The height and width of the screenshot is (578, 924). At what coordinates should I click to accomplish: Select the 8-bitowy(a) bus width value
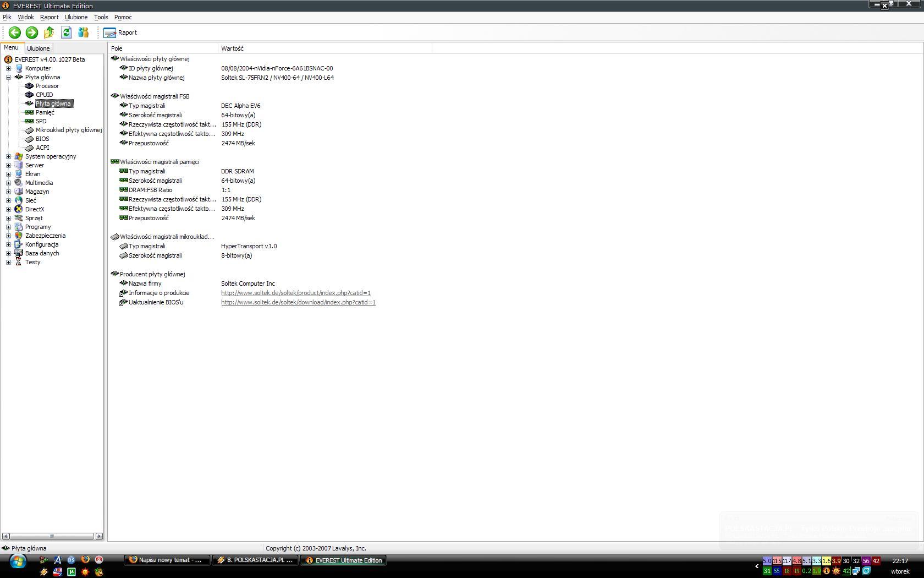237,255
